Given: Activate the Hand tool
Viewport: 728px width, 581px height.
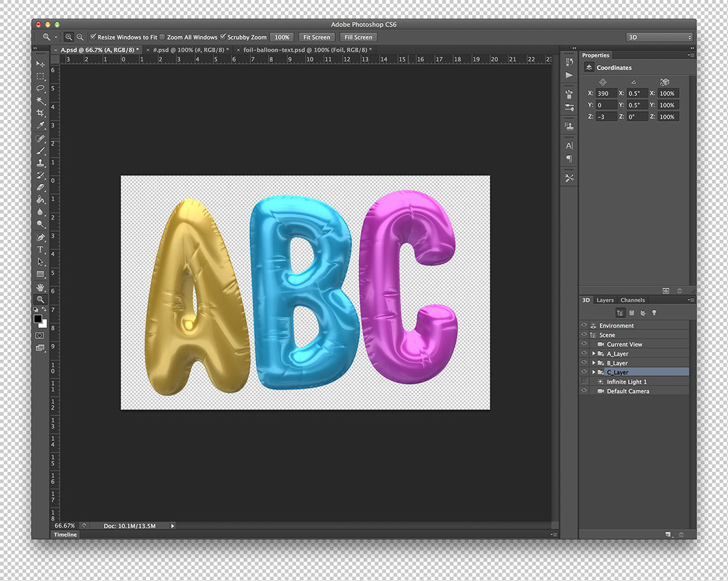Looking at the screenshot, I should pyautogui.click(x=41, y=287).
